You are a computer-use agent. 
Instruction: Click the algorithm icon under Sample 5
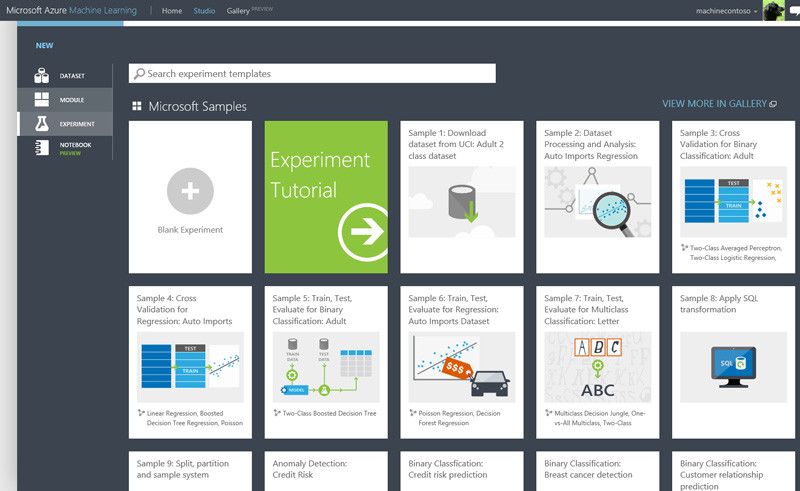[x=277, y=413]
